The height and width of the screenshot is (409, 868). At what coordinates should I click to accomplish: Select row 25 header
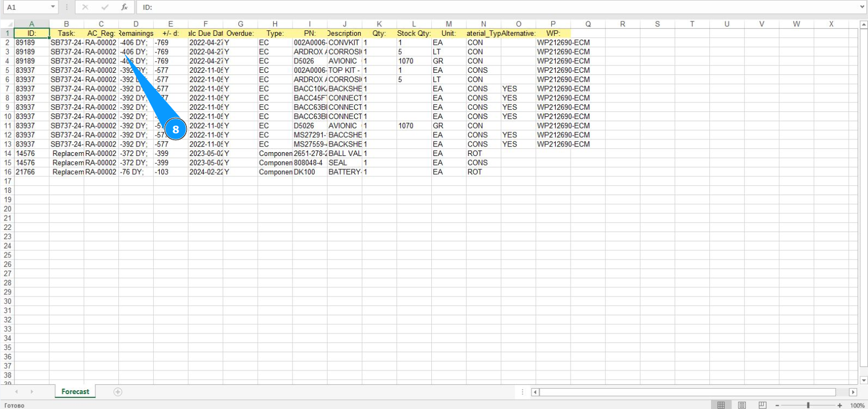[x=7, y=255]
